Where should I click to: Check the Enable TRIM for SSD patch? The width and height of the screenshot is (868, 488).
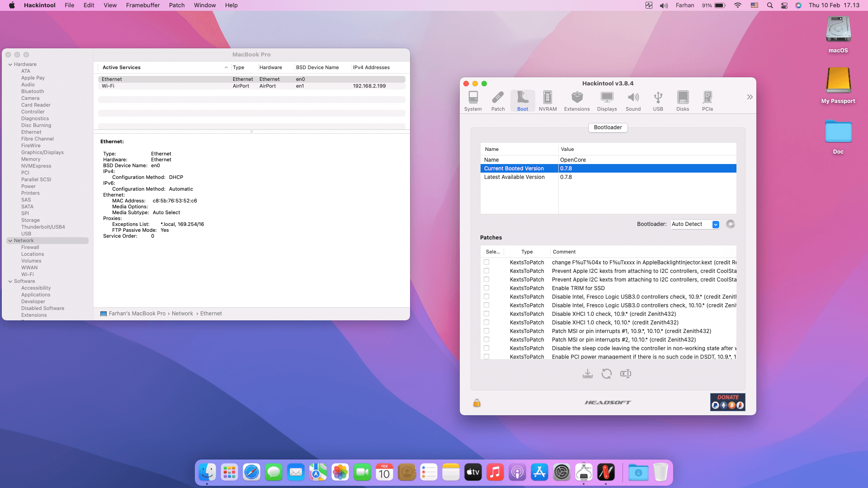click(x=486, y=288)
